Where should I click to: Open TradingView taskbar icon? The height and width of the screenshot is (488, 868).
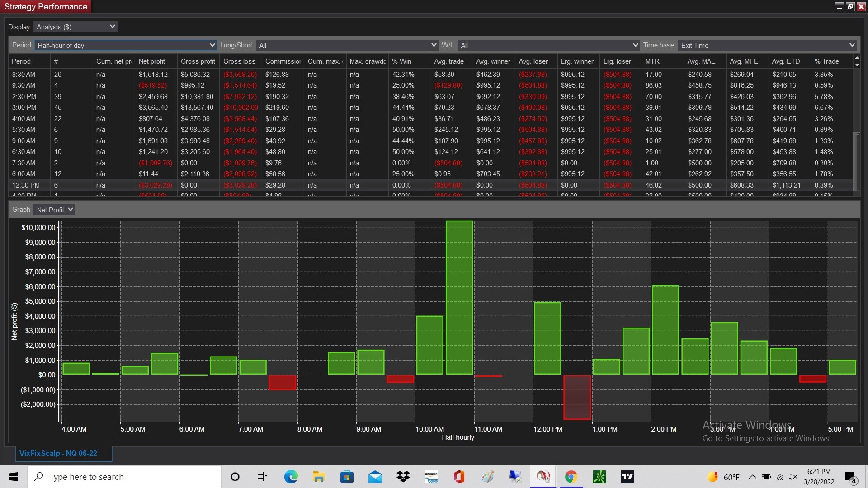pos(627,477)
